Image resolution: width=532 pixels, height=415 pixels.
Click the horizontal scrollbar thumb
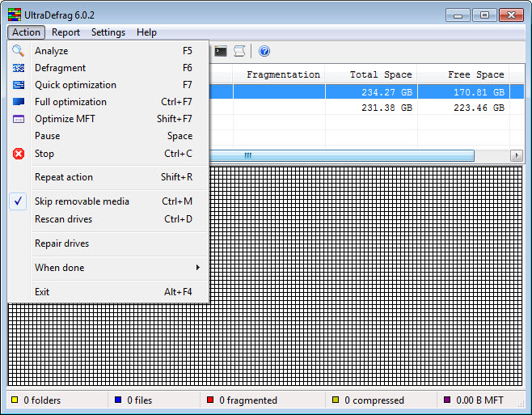(341, 155)
